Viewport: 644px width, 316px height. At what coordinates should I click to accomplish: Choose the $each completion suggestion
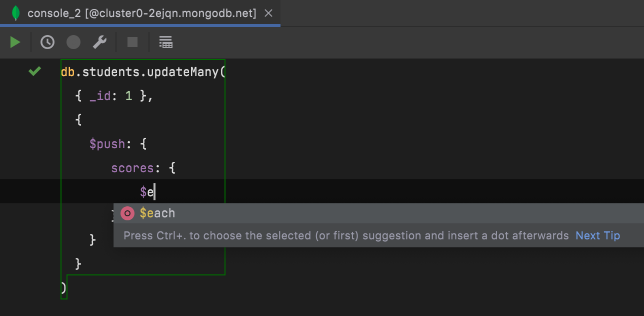coord(157,214)
